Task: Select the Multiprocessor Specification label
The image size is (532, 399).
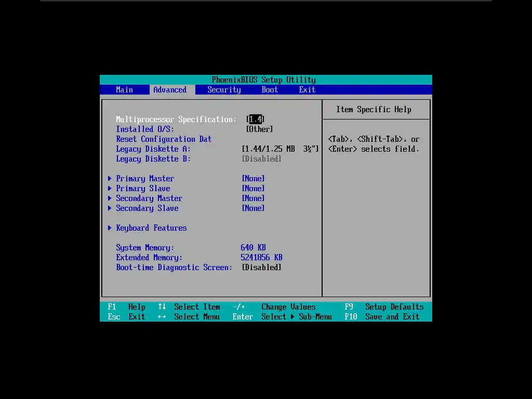Action: (176, 119)
